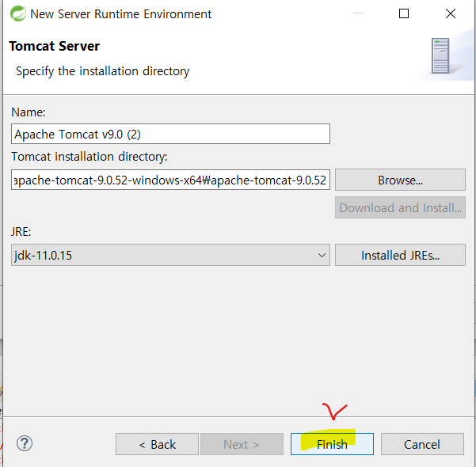Click the 'Name:' label
Screen dimensions: 476x467
[x=29, y=112]
